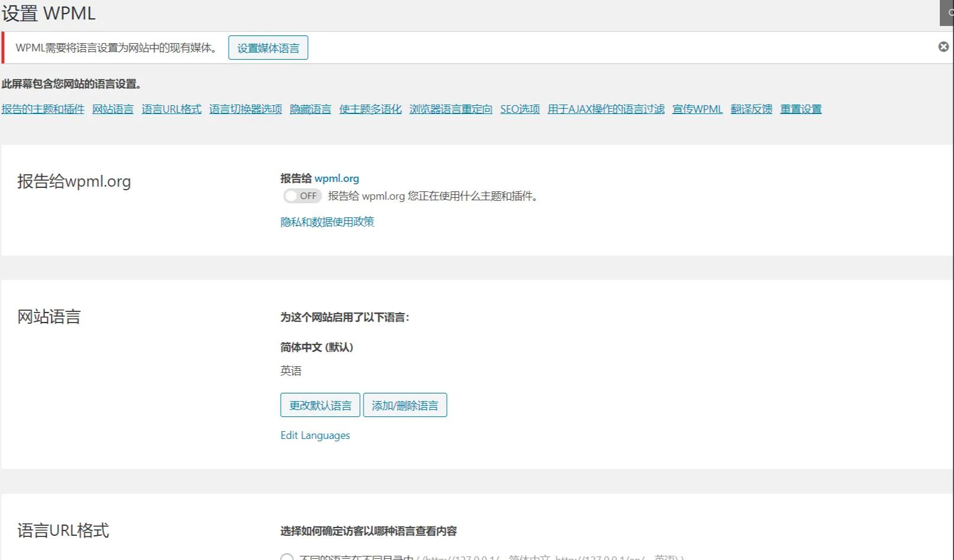
Task: Jump to 宣传WPML section
Action: coord(697,109)
